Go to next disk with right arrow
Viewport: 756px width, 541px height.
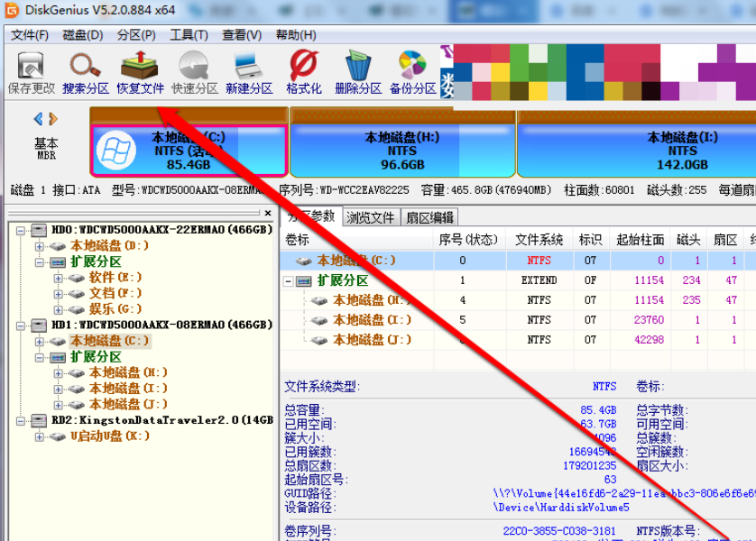pos(53,119)
